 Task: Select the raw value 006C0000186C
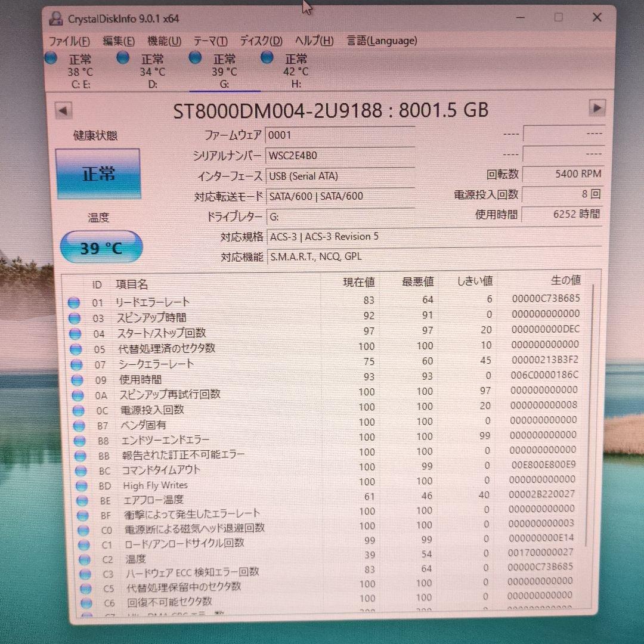tap(544, 375)
